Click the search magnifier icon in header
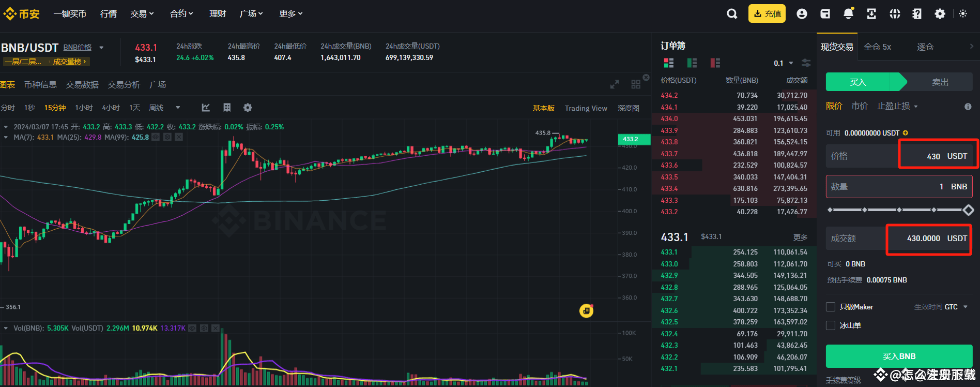This screenshot has height=387, width=980. [732, 14]
